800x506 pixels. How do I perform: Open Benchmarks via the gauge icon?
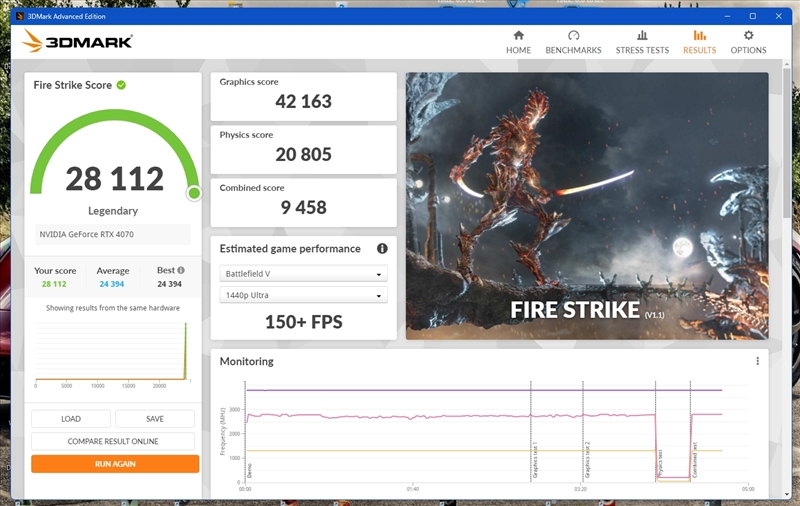573,36
